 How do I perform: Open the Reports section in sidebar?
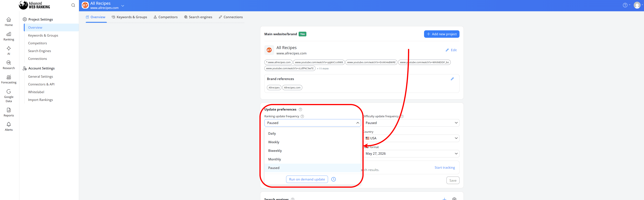click(9, 112)
